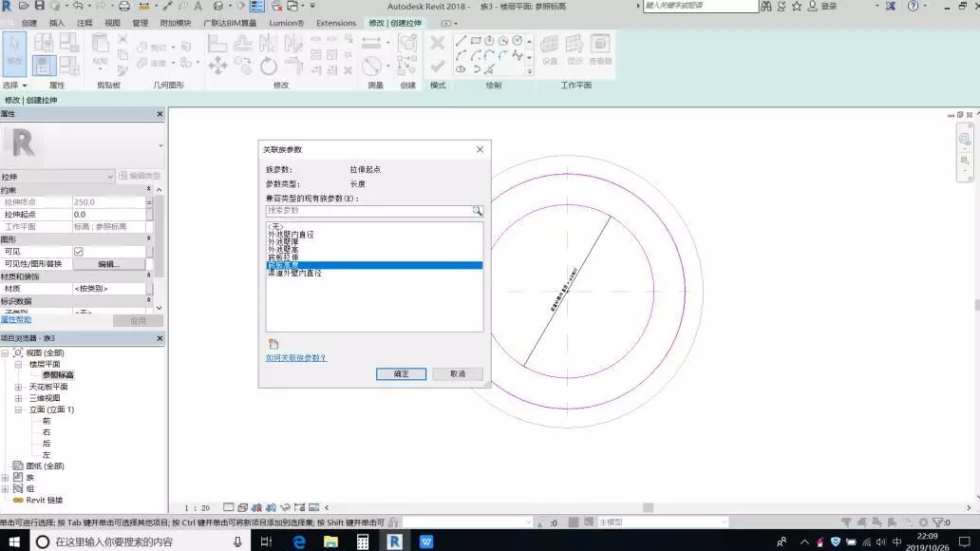Open the 如何关联族参数? help link
The height and width of the screenshot is (551, 980).
click(295, 358)
